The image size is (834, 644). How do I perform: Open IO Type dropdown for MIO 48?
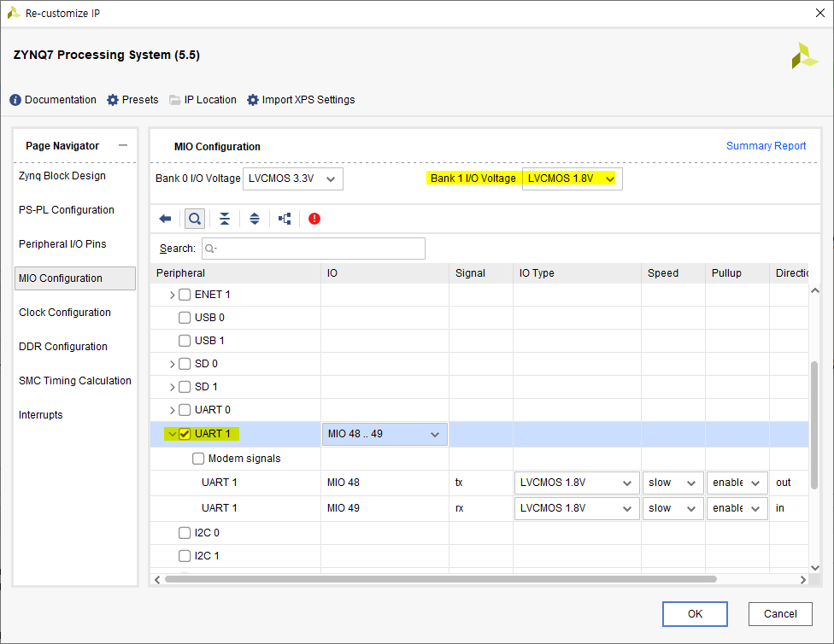[x=577, y=483]
